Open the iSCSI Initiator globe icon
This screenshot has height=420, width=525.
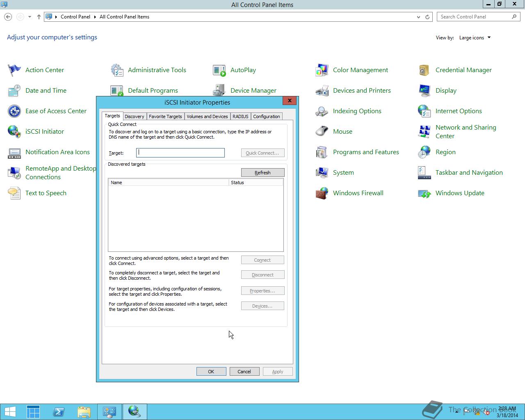[x=14, y=132]
